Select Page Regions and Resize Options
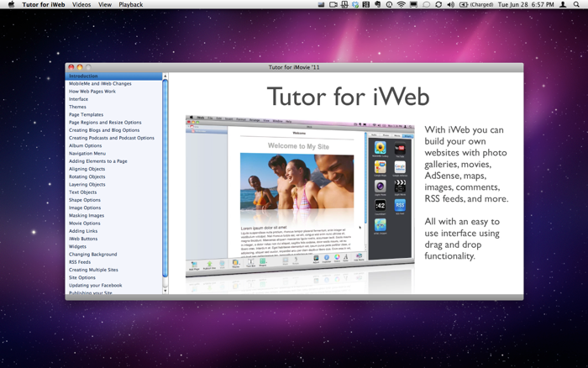 [105, 123]
